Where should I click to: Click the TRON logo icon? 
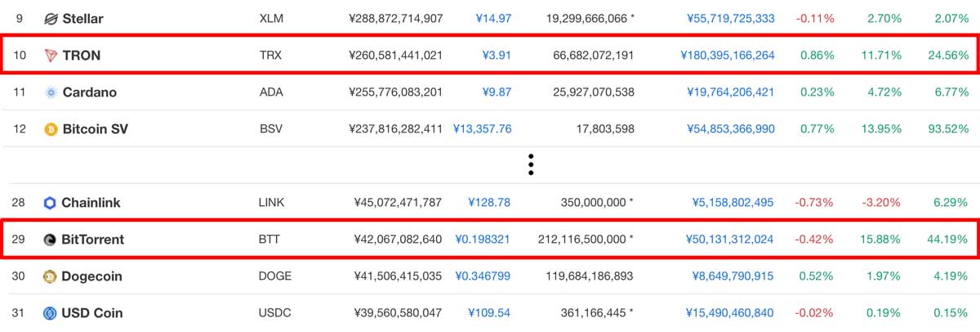pos(51,56)
